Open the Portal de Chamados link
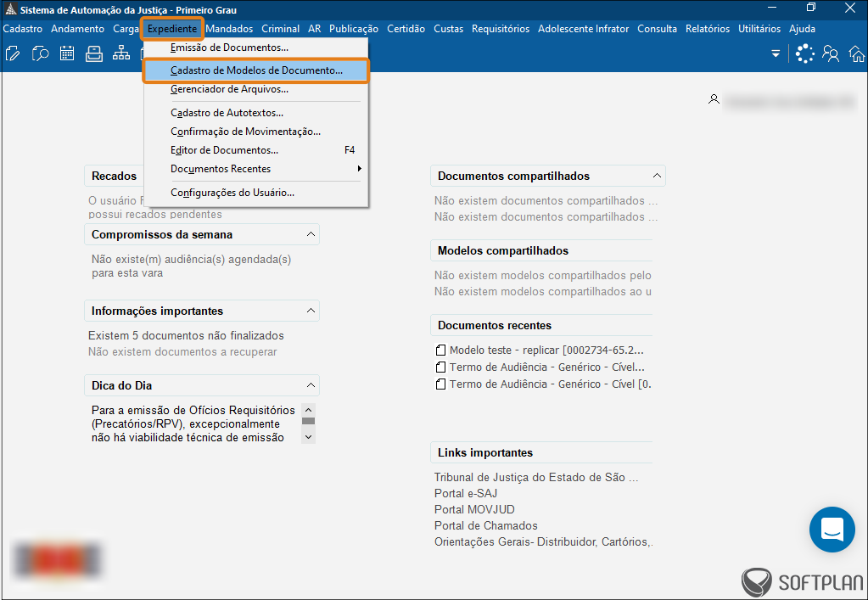The image size is (868, 600). click(x=486, y=525)
